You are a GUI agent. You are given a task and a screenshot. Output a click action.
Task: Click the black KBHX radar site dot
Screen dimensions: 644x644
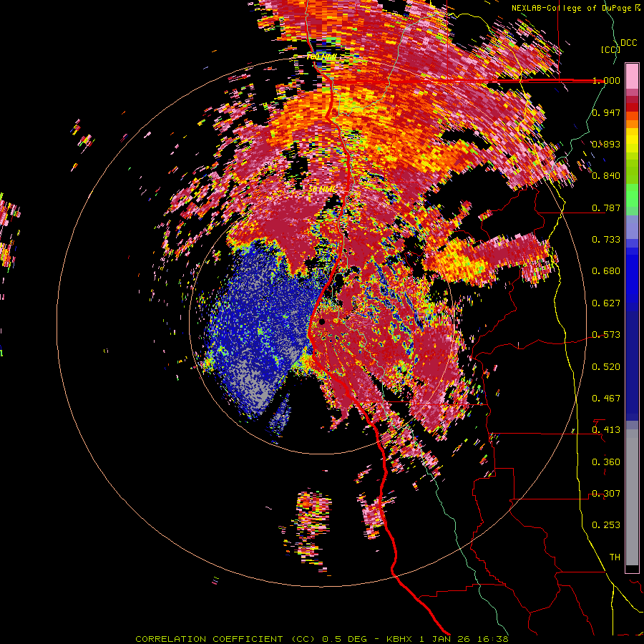(322, 321)
